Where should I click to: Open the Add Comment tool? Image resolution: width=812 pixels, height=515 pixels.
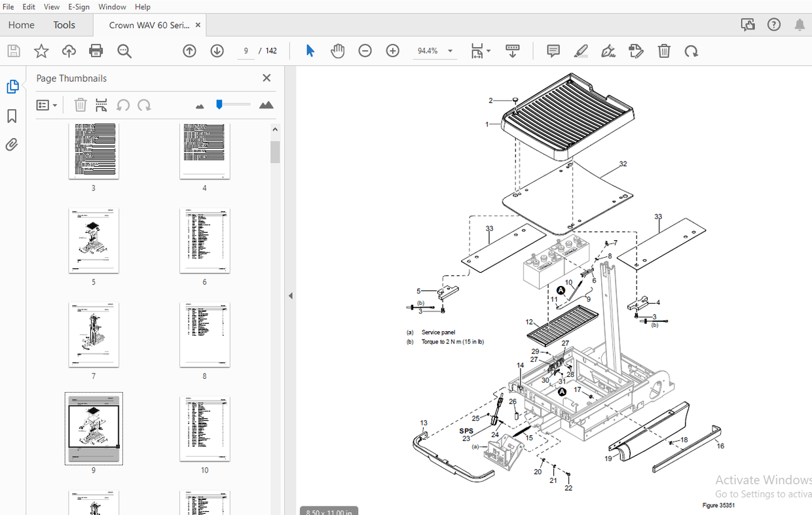pyautogui.click(x=553, y=50)
